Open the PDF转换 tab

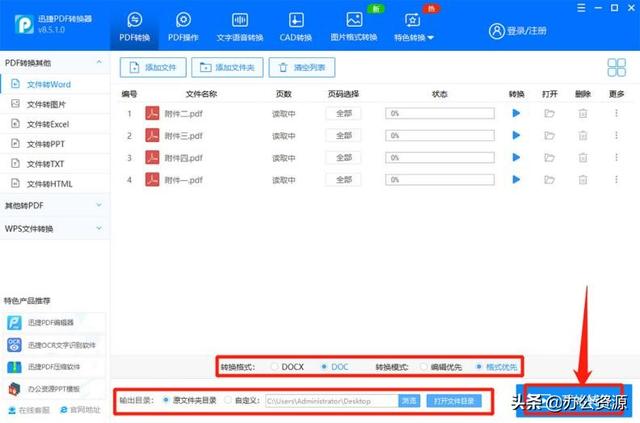[x=134, y=27]
